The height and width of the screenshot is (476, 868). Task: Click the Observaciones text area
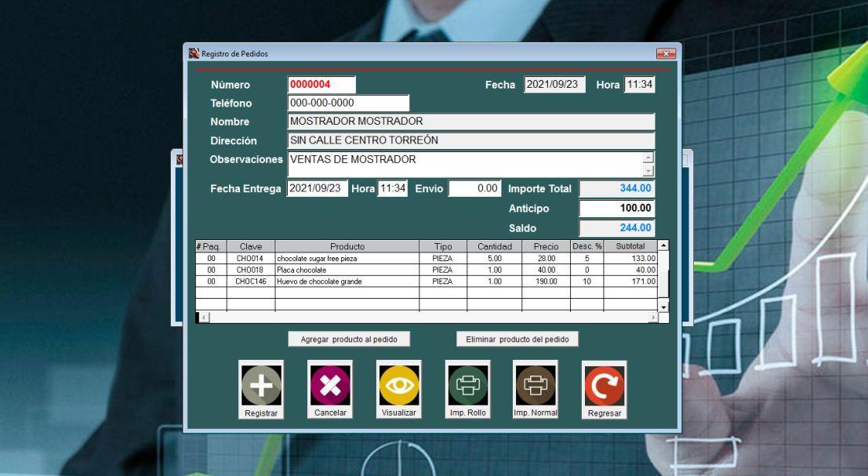(465, 165)
